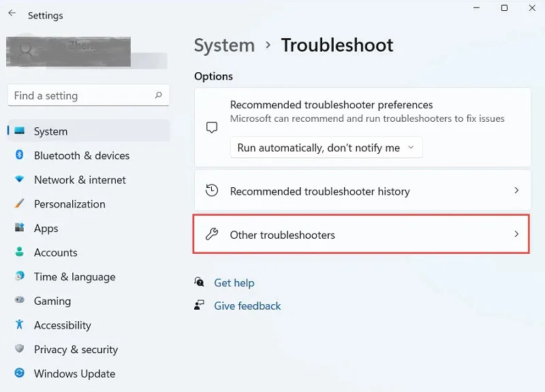Expand Other troubleshooters chevron arrow
This screenshot has width=545, height=392.
point(516,234)
